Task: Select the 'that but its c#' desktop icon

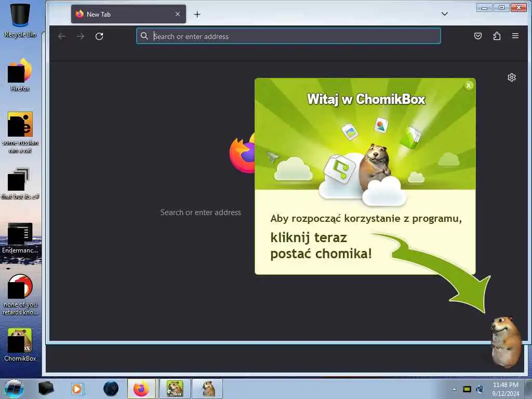Action: pos(20,183)
